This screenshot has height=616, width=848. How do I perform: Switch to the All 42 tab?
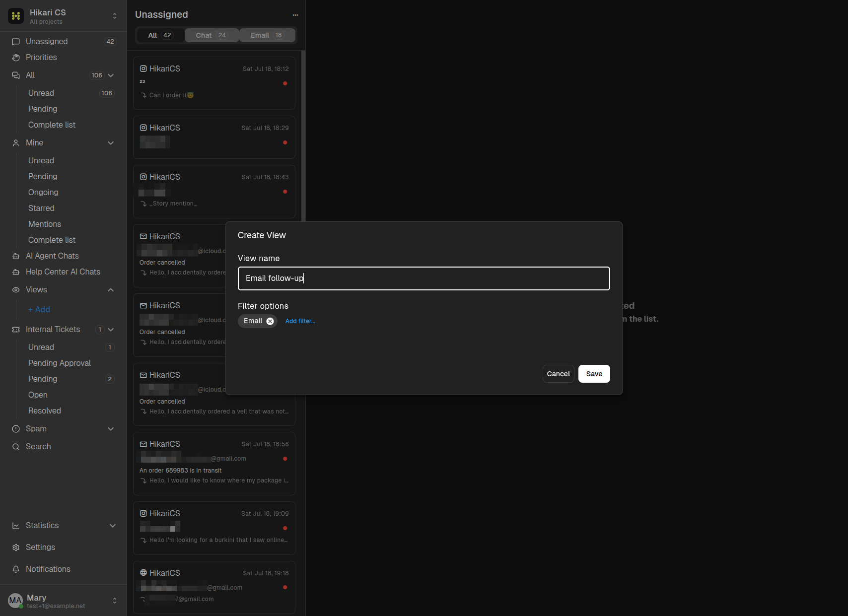pyautogui.click(x=160, y=35)
